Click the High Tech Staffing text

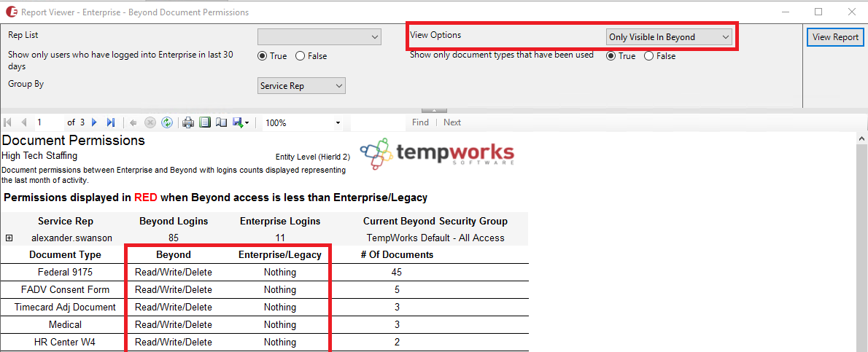[x=40, y=156]
